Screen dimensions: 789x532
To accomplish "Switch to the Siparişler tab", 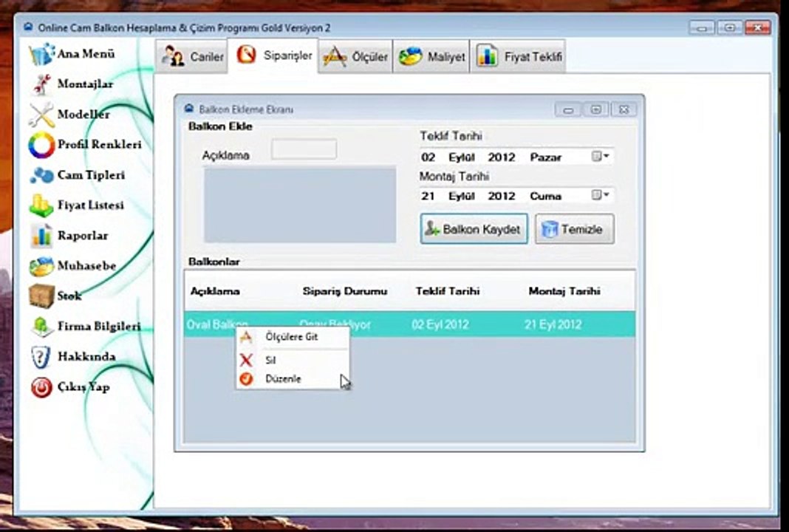I will [x=273, y=55].
